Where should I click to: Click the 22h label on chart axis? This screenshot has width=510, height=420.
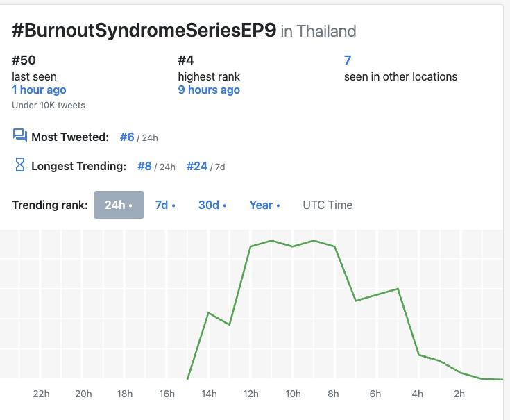tap(41, 394)
